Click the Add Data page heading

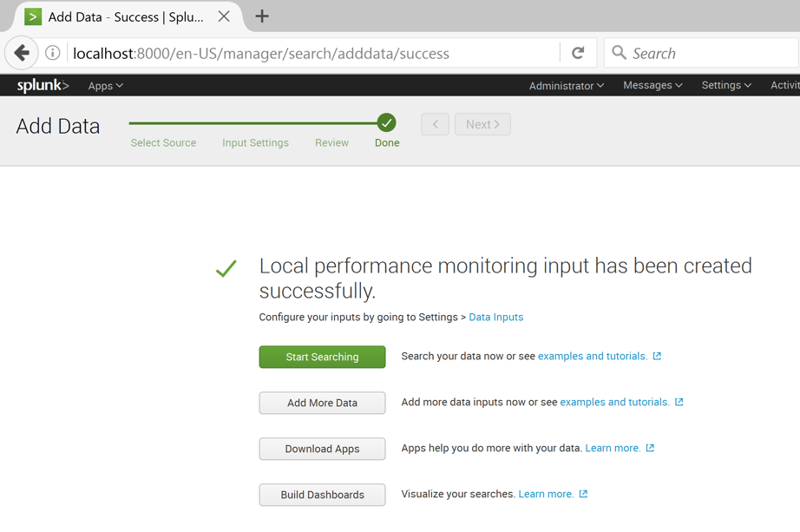click(57, 126)
